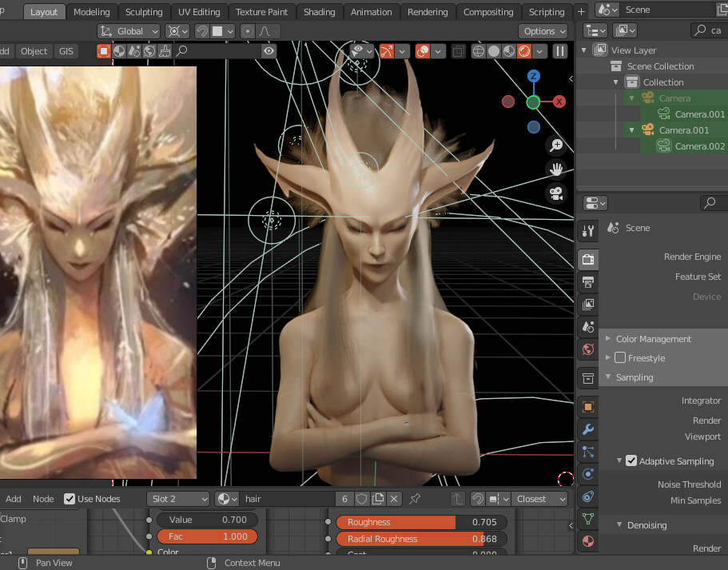The width and height of the screenshot is (728, 570).
Task: Switch to the UV Editing workspace tab
Action: pyautogui.click(x=199, y=12)
